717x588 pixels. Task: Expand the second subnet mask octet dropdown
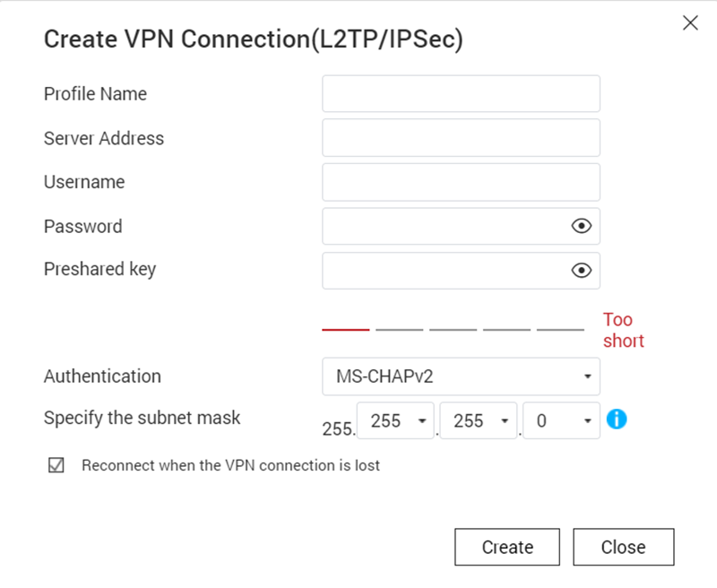pos(395,420)
